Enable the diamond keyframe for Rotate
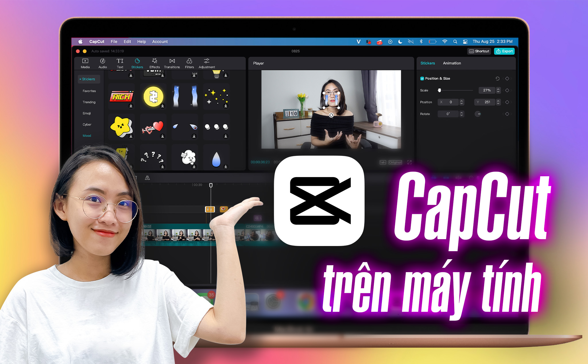 [x=506, y=114]
